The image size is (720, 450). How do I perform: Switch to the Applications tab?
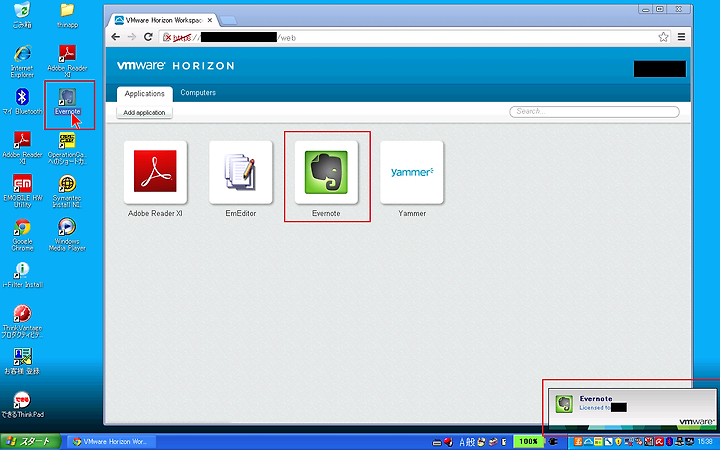tap(145, 94)
